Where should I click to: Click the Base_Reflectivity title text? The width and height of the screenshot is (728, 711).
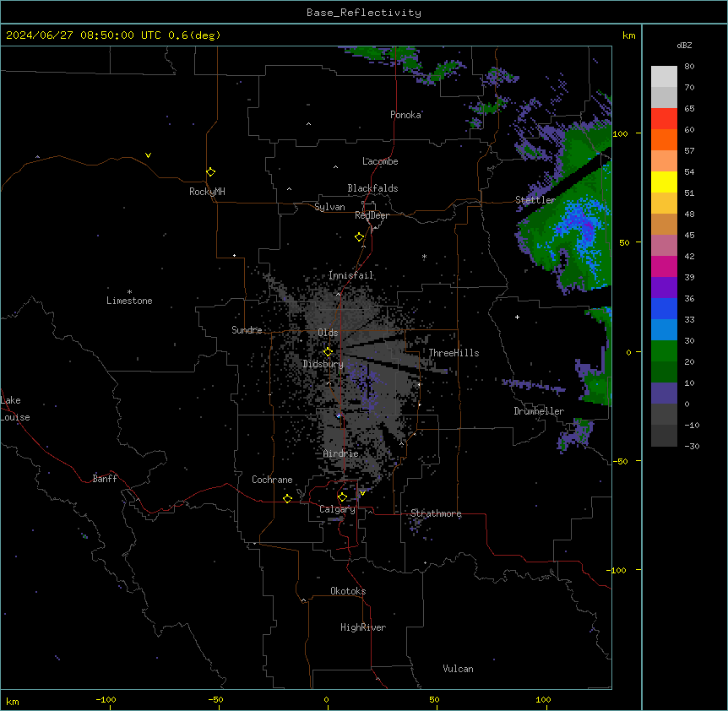tap(364, 13)
